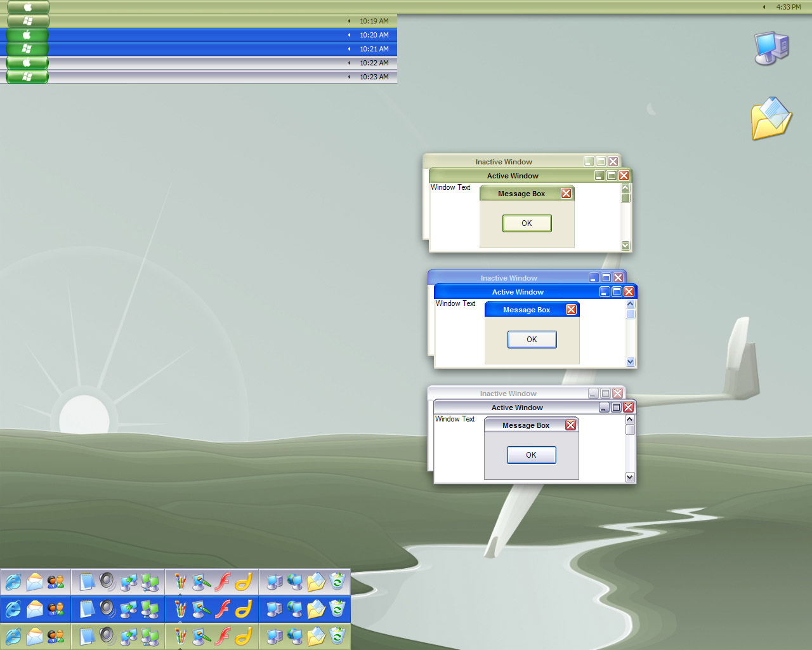Open Recycle Bin icon in the silver row

click(337, 581)
